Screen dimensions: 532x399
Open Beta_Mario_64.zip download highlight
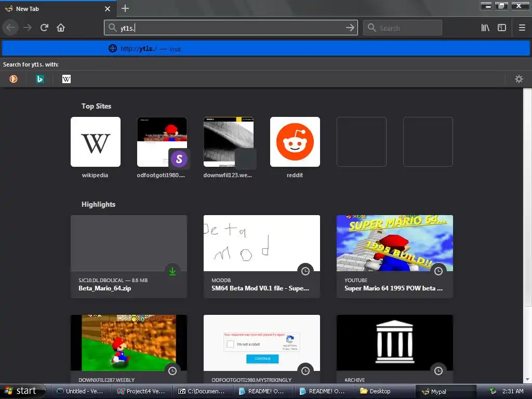(129, 257)
